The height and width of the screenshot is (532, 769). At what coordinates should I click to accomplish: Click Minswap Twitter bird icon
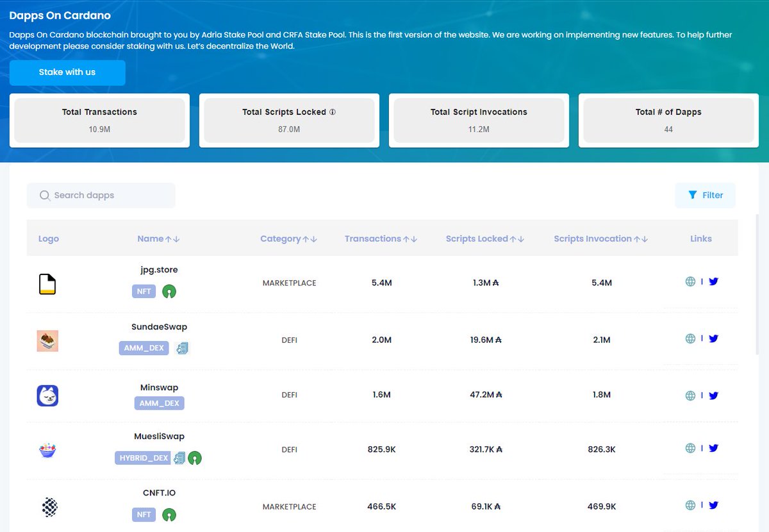[713, 395]
